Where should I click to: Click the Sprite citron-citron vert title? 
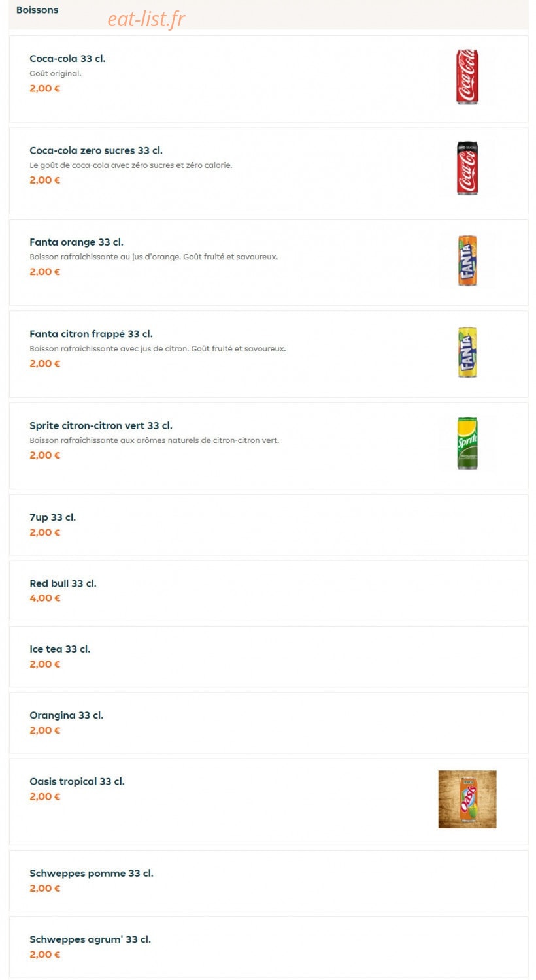click(101, 425)
